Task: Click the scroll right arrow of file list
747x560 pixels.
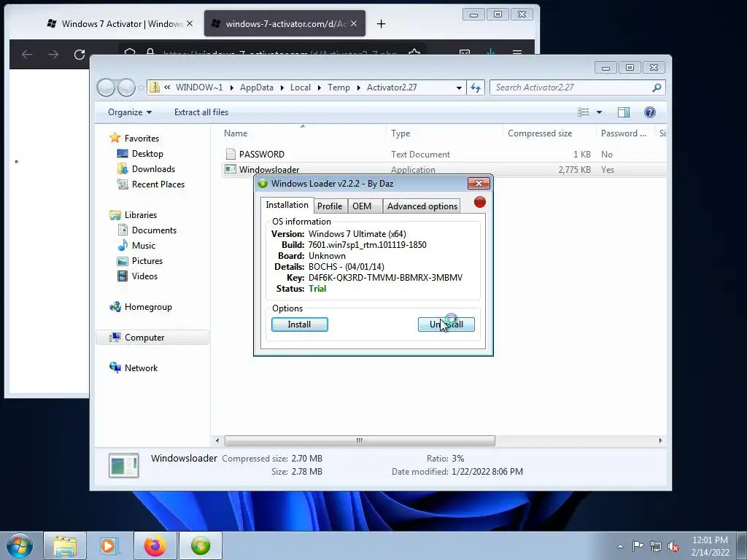Action: tap(660, 440)
